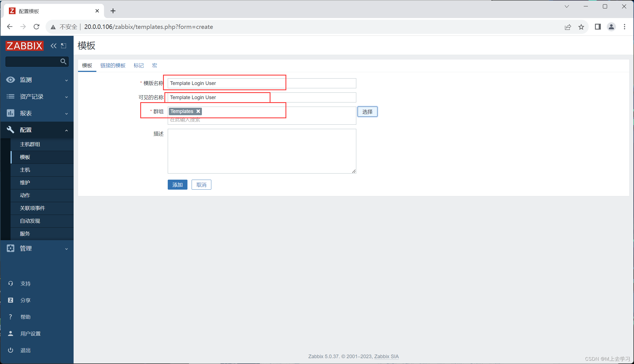The width and height of the screenshot is (634, 364).
Task: Click the 资产记录 list icon
Action: 11,96
